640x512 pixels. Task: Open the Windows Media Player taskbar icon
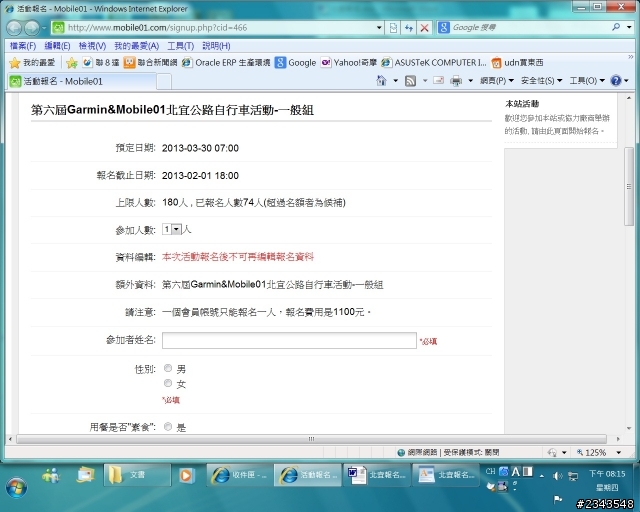pos(187,475)
